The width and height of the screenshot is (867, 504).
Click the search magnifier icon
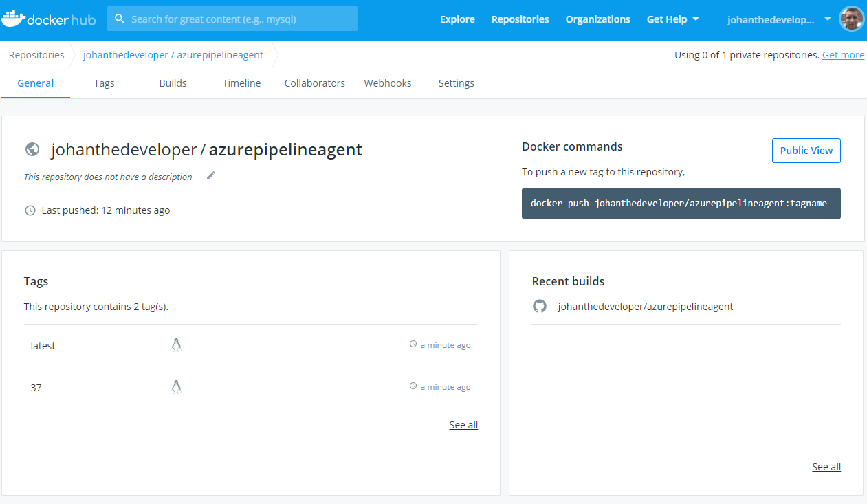[120, 19]
